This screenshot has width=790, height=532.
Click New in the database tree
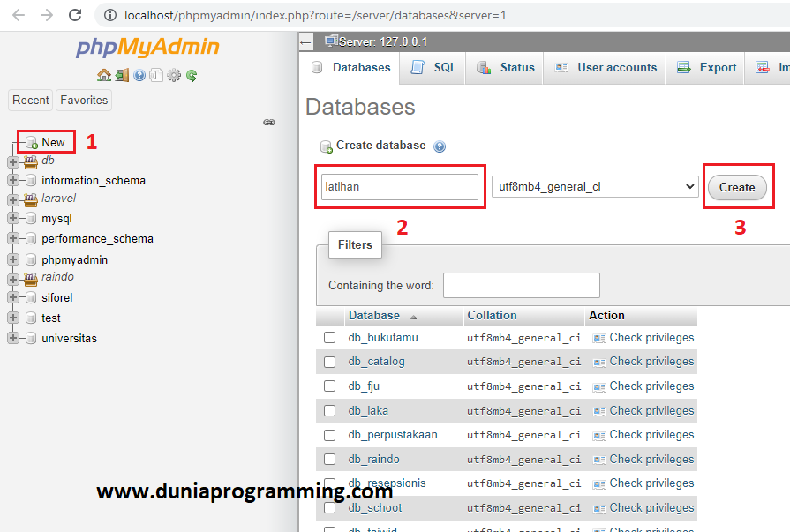click(53, 143)
